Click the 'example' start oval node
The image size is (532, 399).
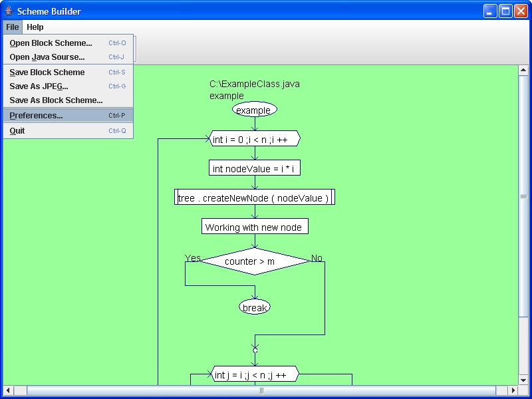(255, 110)
